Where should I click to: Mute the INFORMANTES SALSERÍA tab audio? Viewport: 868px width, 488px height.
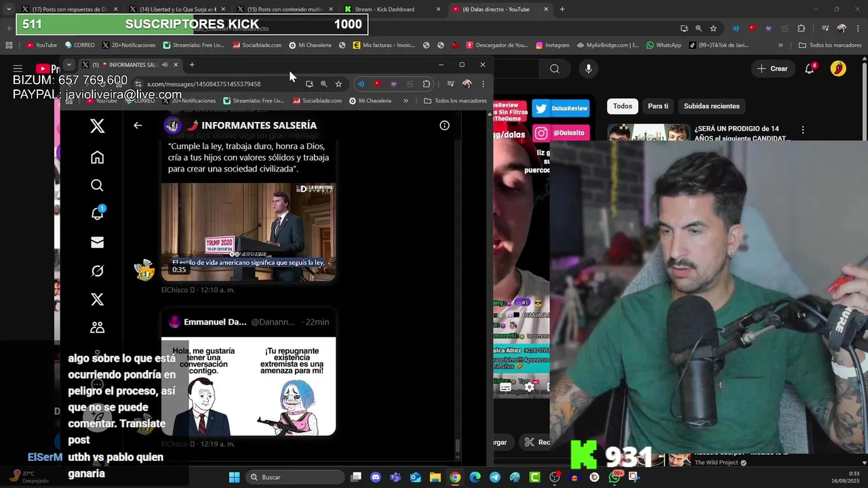coord(165,65)
